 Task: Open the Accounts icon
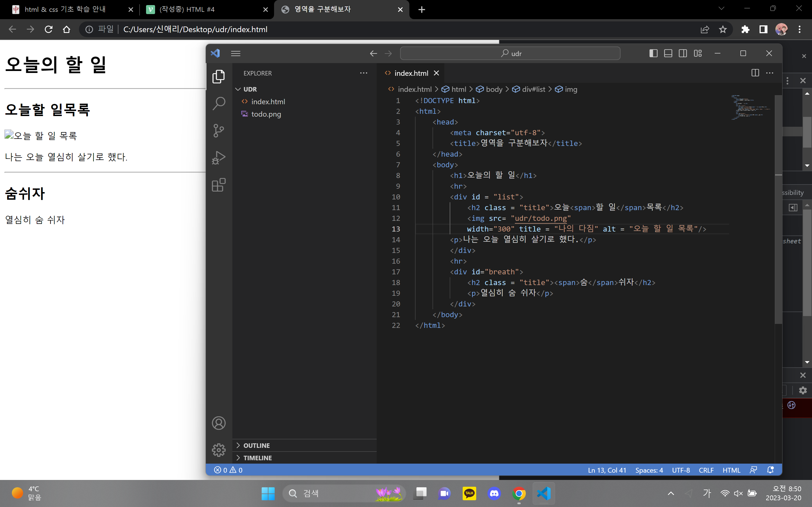coord(219,423)
